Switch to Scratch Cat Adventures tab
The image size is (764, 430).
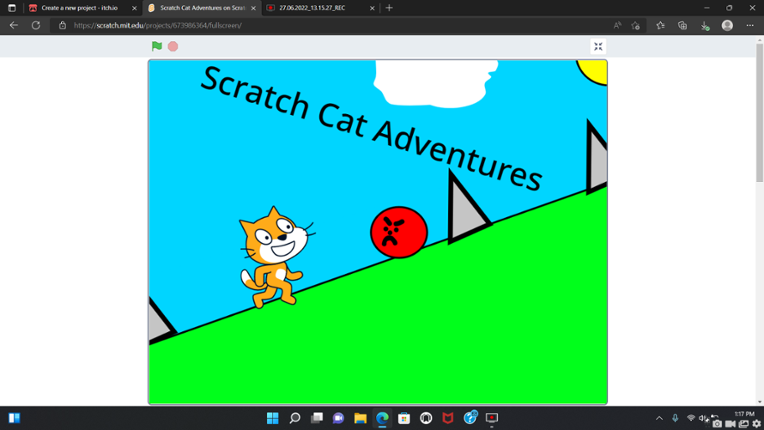[x=202, y=8]
